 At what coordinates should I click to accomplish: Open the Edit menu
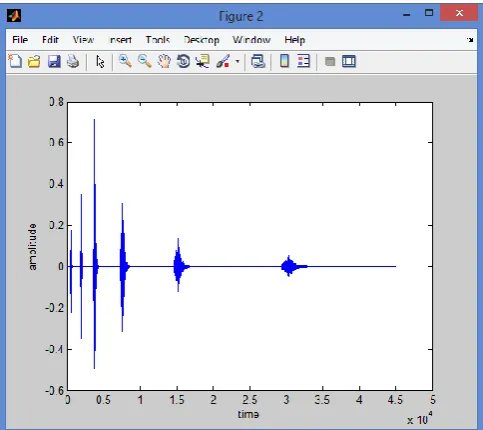coord(50,40)
